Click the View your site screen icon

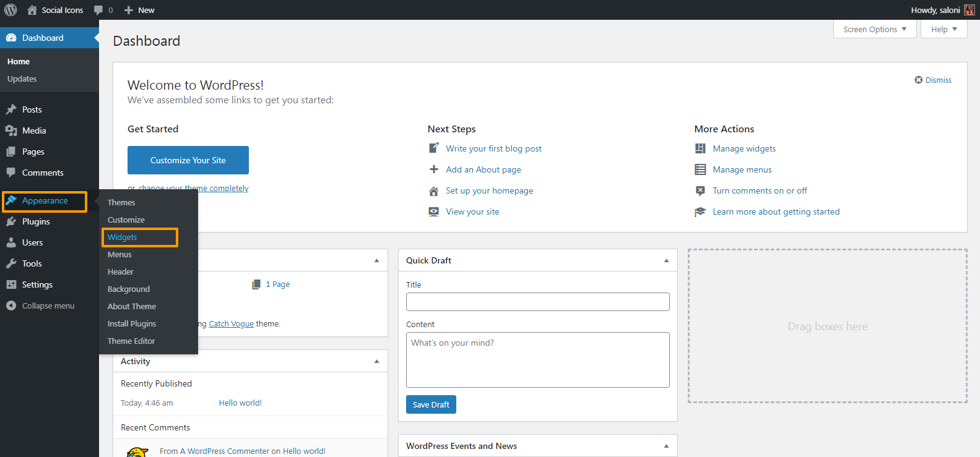point(434,211)
